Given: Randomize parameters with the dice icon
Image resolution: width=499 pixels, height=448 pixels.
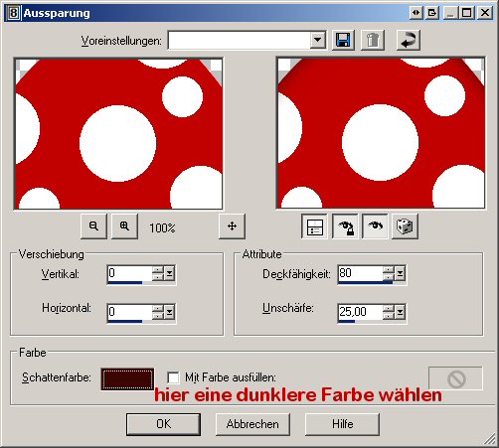Looking at the screenshot, I should point(405,226).
